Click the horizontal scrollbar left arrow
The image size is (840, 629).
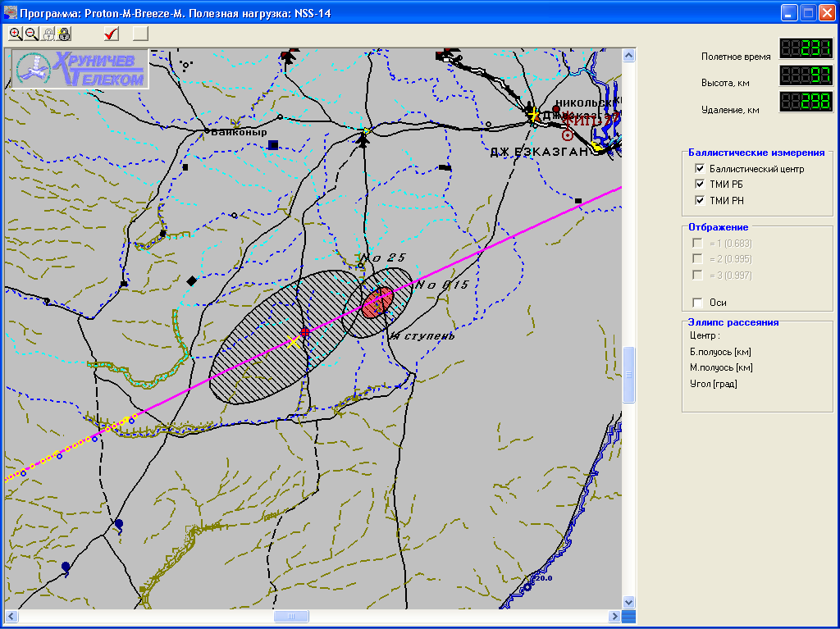(x=11, y=616)
